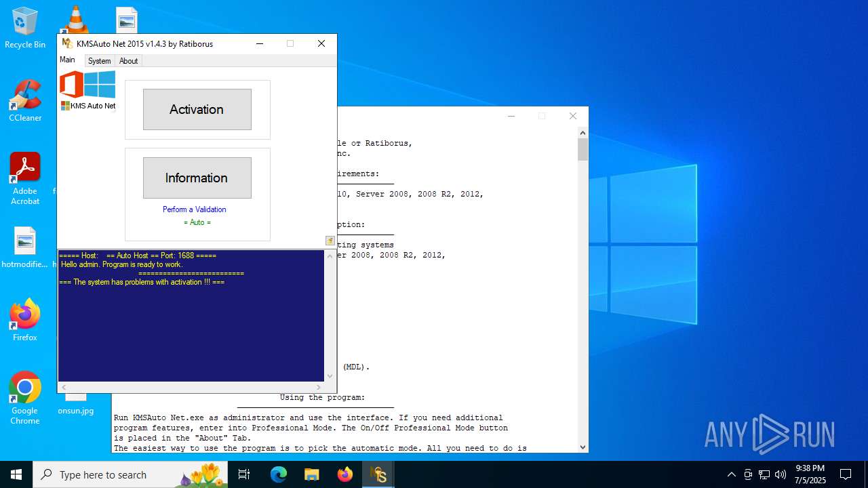Click the green = Auto = mode label
868x488 pixels.
point(197,222)
